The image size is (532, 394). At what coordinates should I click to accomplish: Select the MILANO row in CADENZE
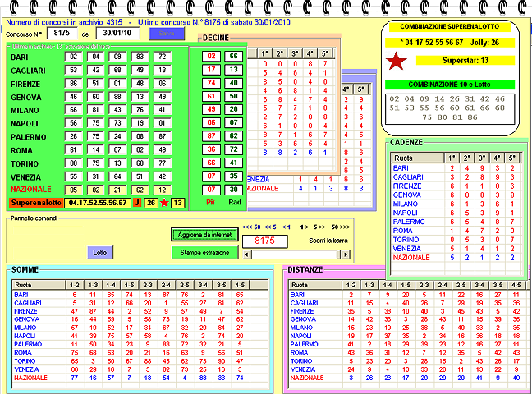point(456,204)
